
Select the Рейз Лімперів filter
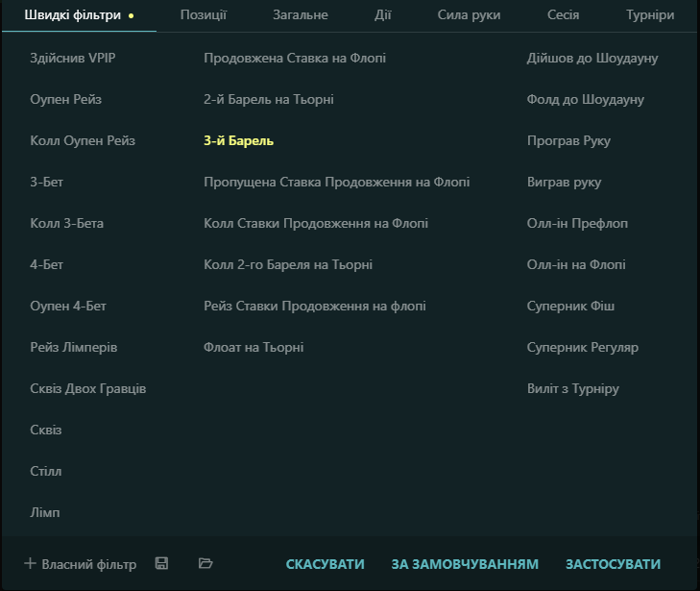coord(74,347)
